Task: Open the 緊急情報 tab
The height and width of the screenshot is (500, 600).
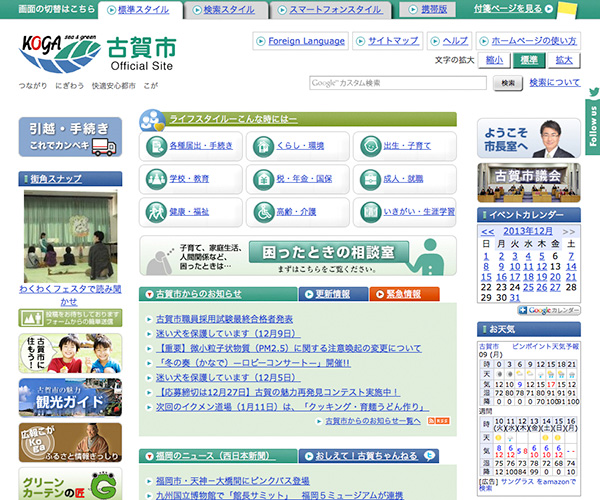Action: (x=404, y=294)
